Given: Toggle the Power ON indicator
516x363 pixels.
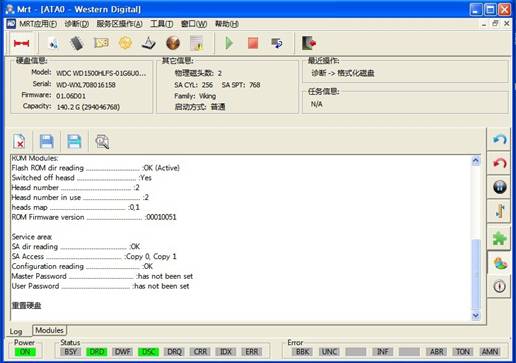Looking at the screenshot, I should 25,352.
